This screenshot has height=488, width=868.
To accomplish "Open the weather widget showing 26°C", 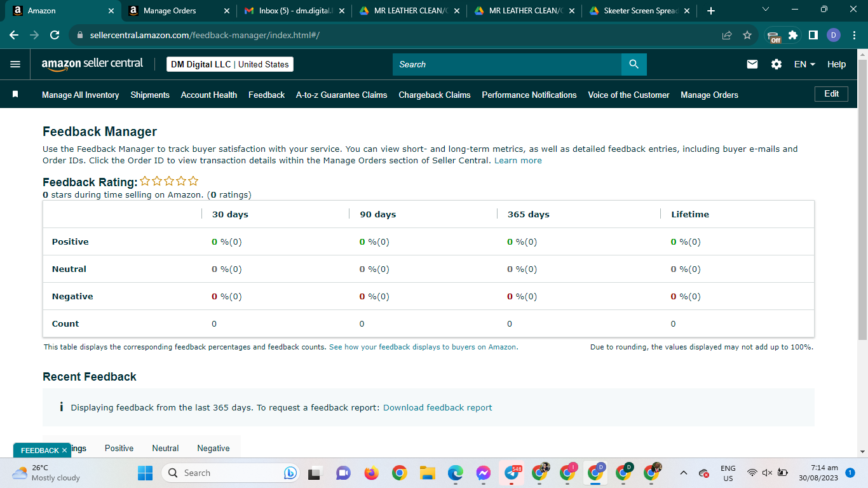I will (x=46, y=473).
